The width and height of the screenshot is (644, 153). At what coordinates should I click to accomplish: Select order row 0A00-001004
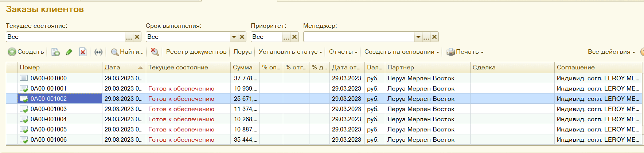tap(48, 119)
